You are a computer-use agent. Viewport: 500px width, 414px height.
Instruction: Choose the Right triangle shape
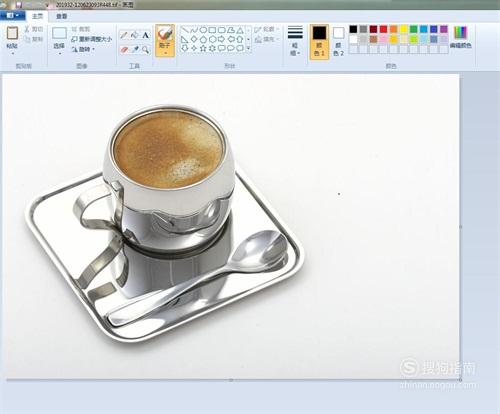coord(185,39)
